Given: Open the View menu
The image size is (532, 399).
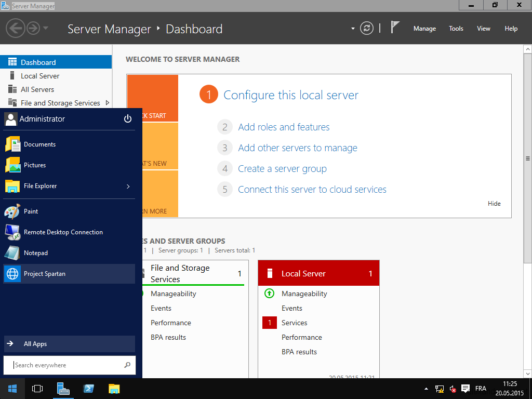Looking at the screenshot, I should tap(484, 29).
